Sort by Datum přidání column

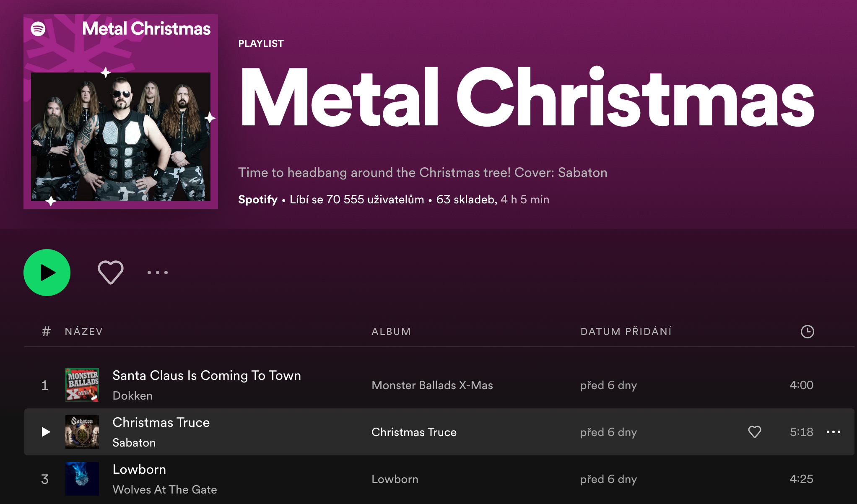626,332
